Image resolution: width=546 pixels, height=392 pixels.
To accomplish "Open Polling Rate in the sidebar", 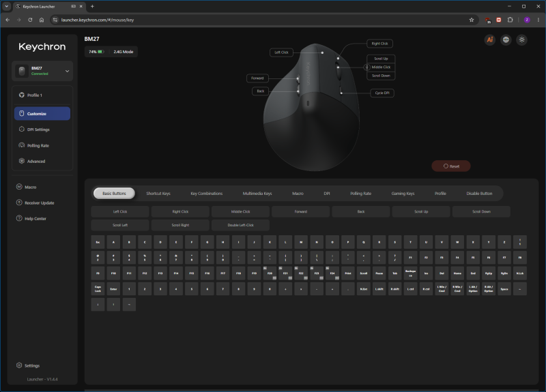I will tap(42, 145).
